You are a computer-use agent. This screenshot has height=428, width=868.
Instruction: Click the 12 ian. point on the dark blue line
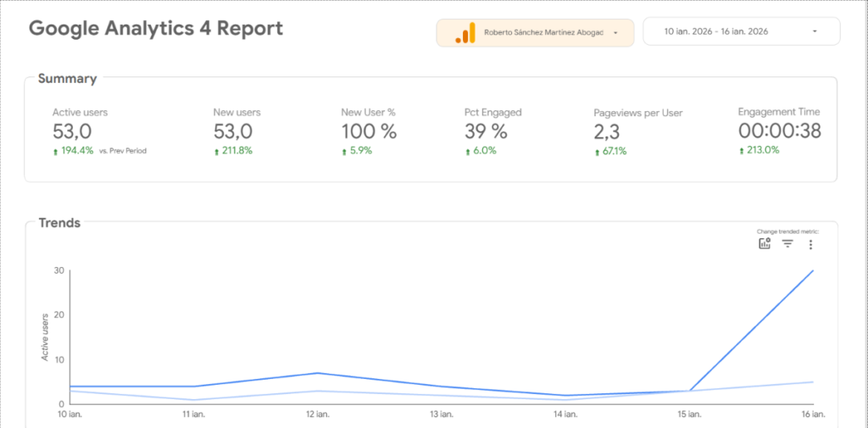(317, 373)
